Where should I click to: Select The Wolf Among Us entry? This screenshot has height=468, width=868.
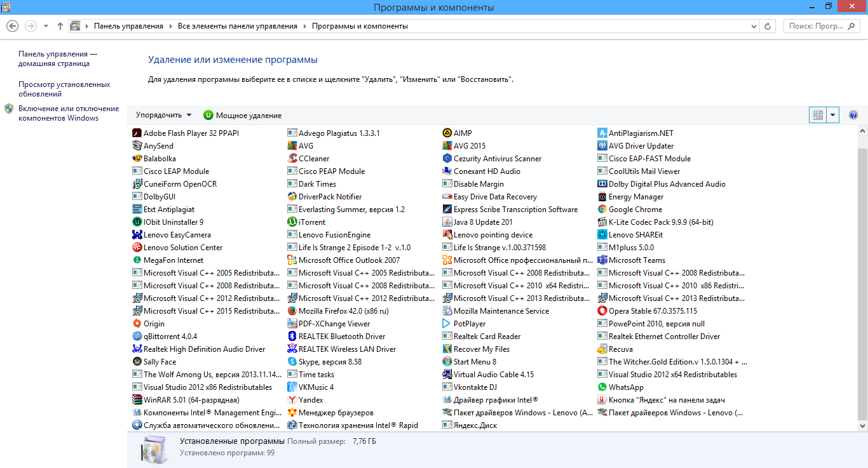(x=206, y=375)
